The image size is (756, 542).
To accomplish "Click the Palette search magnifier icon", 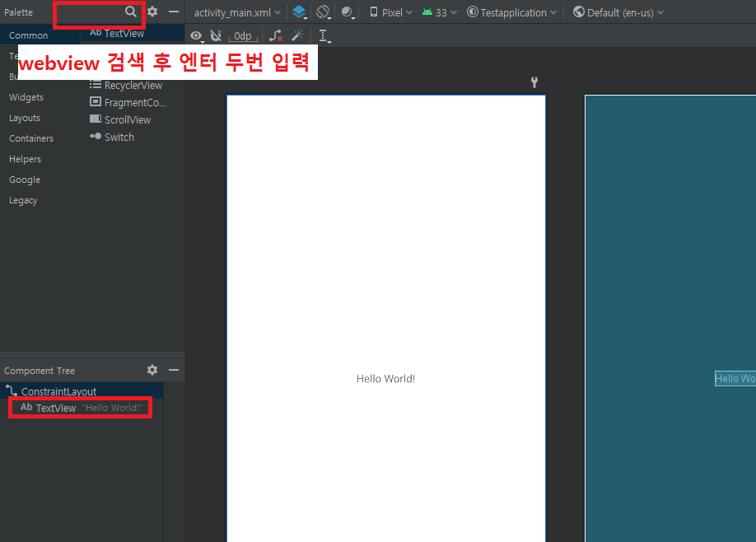I will coord(131,12).
